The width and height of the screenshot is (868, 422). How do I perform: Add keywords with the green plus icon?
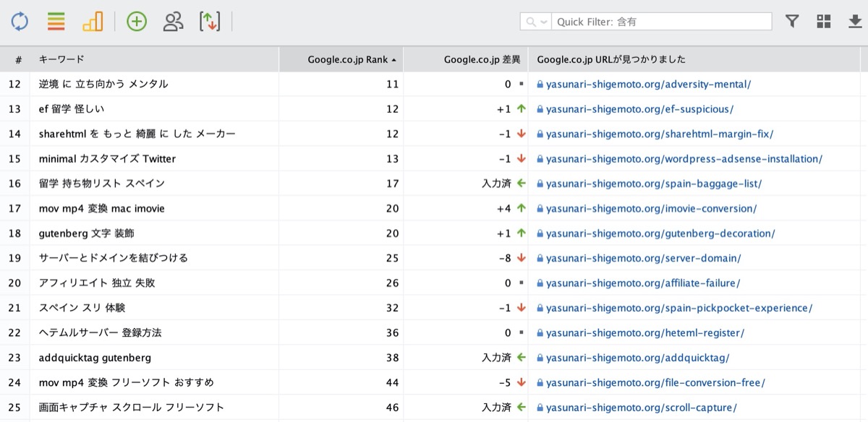137,22
